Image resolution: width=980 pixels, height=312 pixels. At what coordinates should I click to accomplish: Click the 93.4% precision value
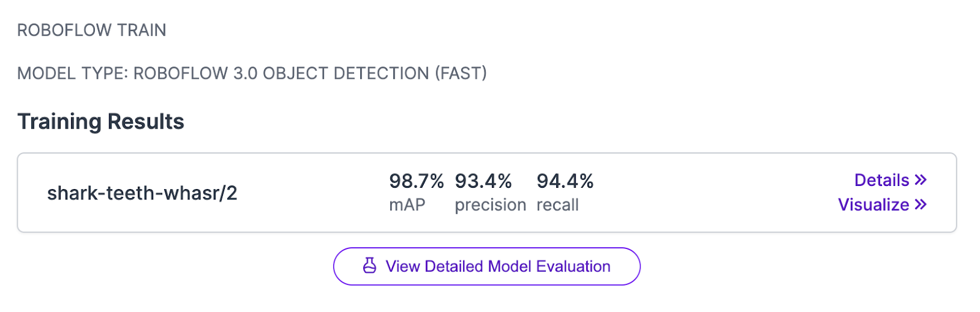point(483,181)
